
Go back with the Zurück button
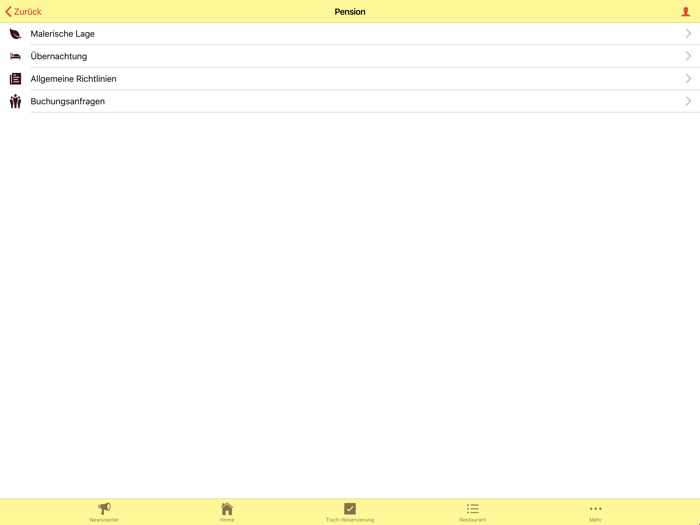tap(23, 12)
